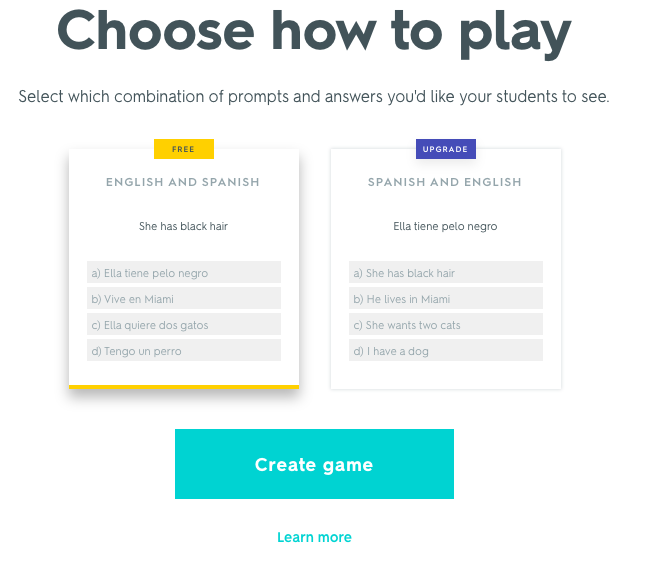Click the 'Ella tiene pelo negro' prompt

point(445,227)
